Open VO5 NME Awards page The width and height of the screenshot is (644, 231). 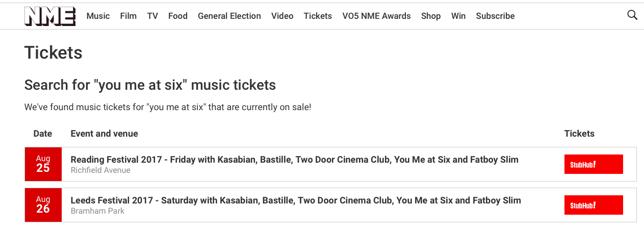376,16
